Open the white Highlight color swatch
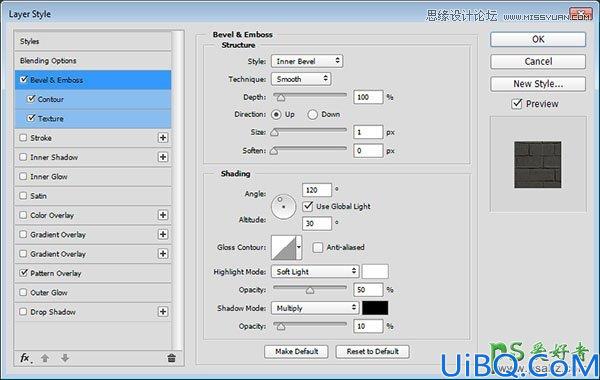This screenshot has height=380, width=600. point(375,271)
